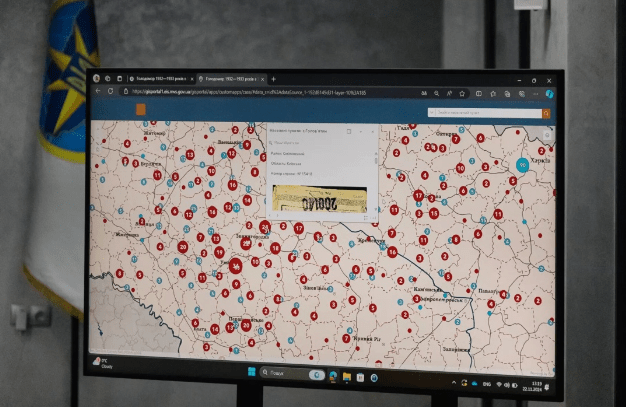Go to the previous record with the popup's left arrow

tap(270, 216)
